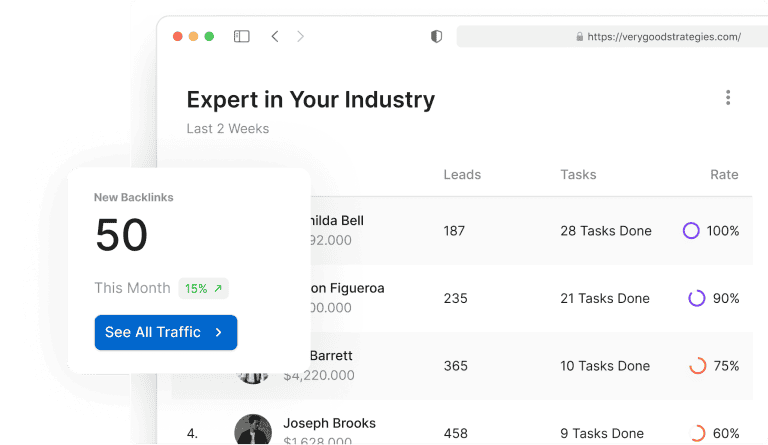Sort by the Tasks column header
The height and width of the screenshot is (445, 768).
578,175
